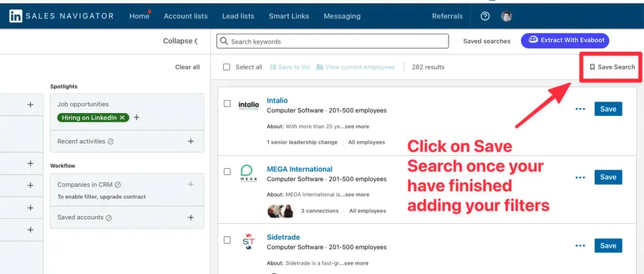
Task: Open Smart Links in the navigation
Action: (x=289, y=16)
